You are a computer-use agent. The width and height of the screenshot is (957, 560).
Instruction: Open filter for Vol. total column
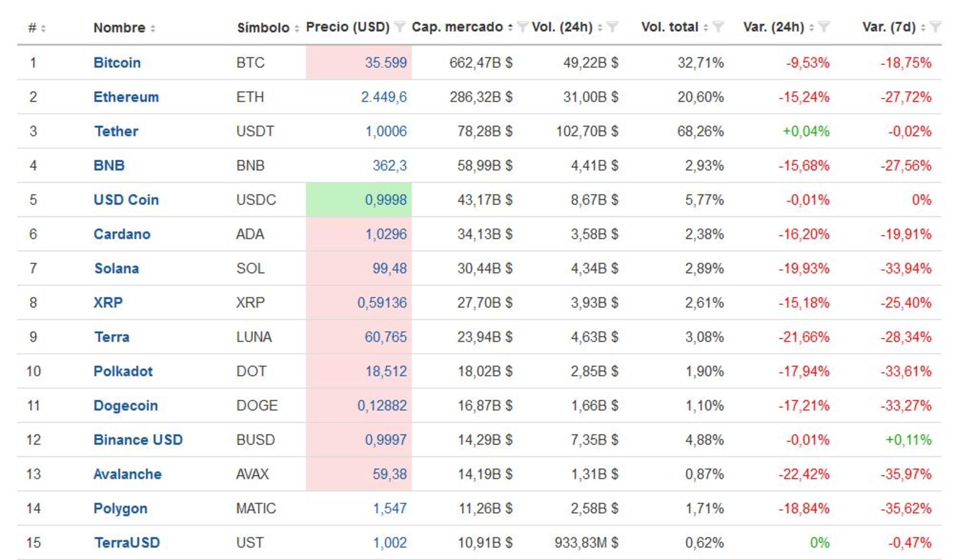click(x=718, y=27)
